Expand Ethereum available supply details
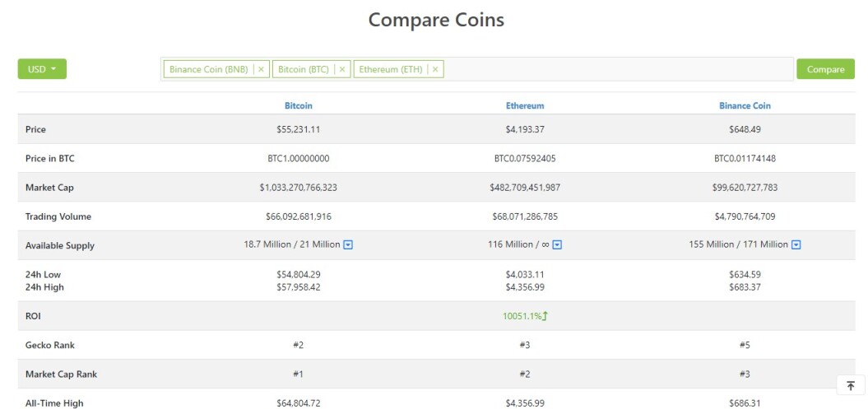868x409 pixels. pos(558,244)
